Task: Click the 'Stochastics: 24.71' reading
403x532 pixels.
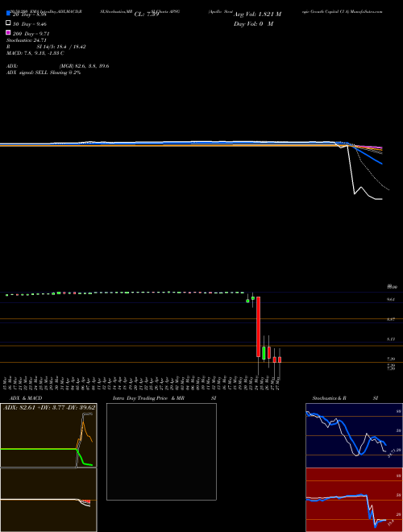Action: click(x=26, y=40)
